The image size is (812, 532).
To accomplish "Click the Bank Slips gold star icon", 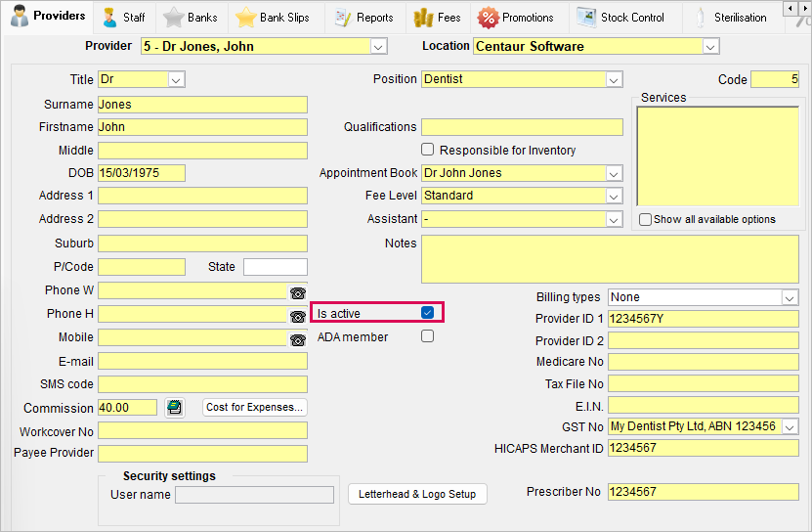I will [246, 18].
